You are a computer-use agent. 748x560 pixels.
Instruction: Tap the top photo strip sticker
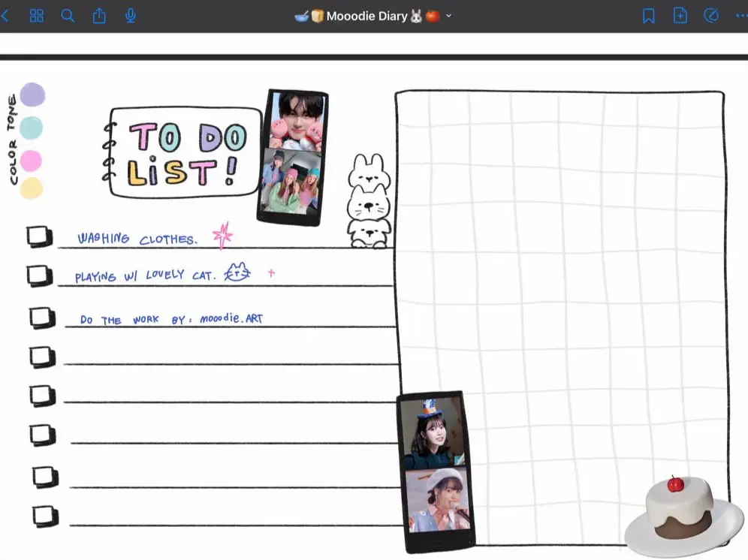[295, 155]
